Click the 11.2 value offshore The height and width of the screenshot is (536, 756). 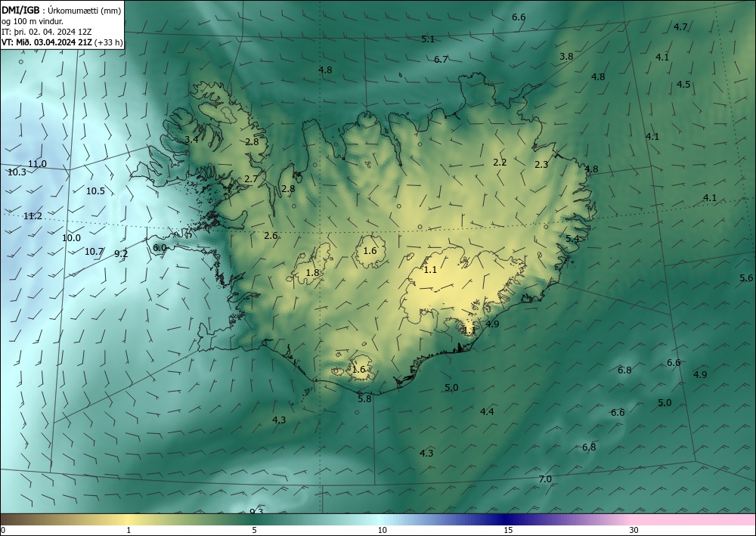[33, 216]
